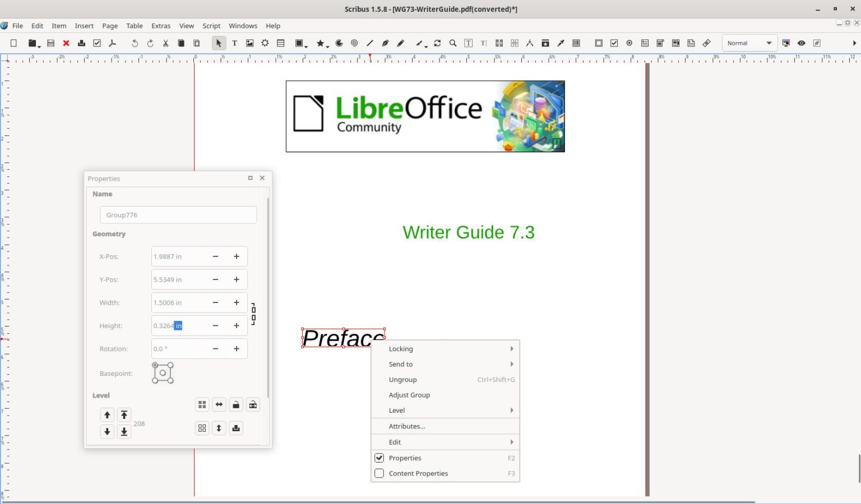
Task: Activate the Zoom magnifier tool
Action: click(x=452, y=43)
